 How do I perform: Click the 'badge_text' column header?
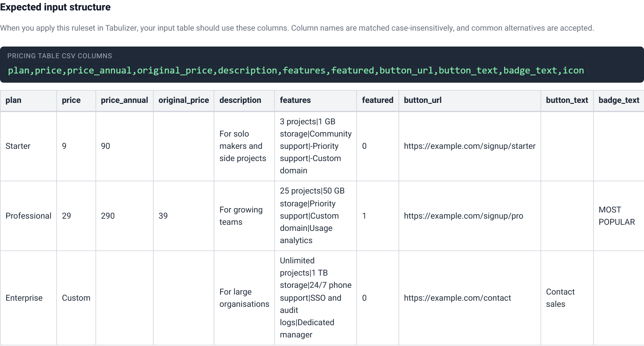(619, 100)
